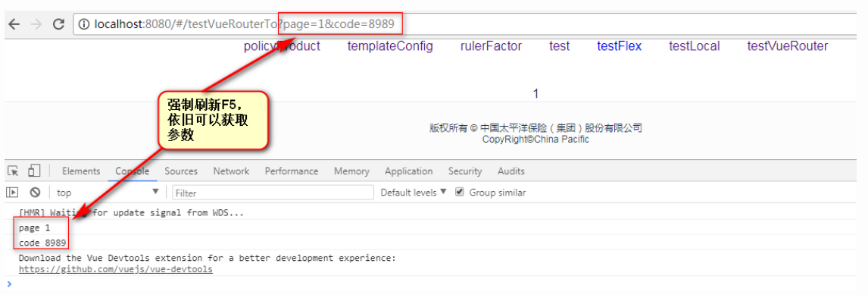Click the 版权所有 footer line
The height and width of the screenshot is (295, 868).
[x=535, y=128]
